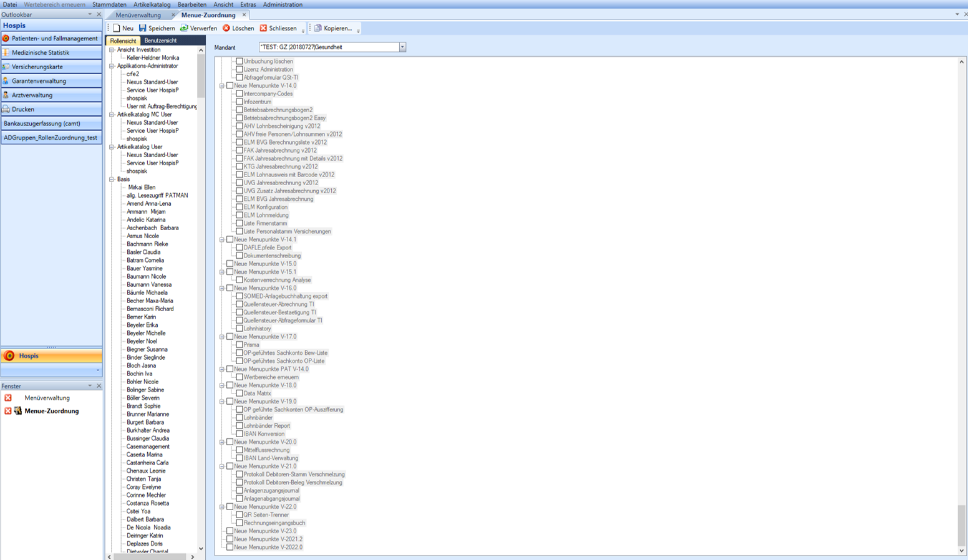Collapse the Neue Menupunkte V-17.0 node

[x=222, y=337]
